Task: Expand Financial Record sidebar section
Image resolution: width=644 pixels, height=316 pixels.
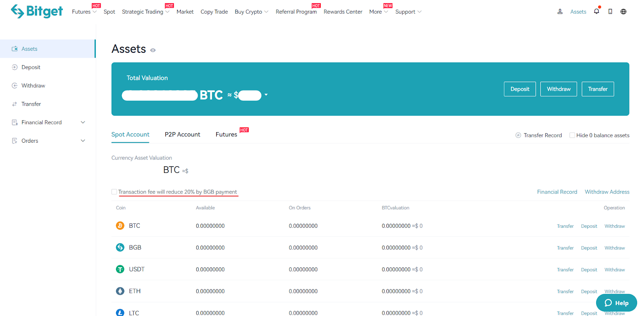Action: (x=83, y=122)
